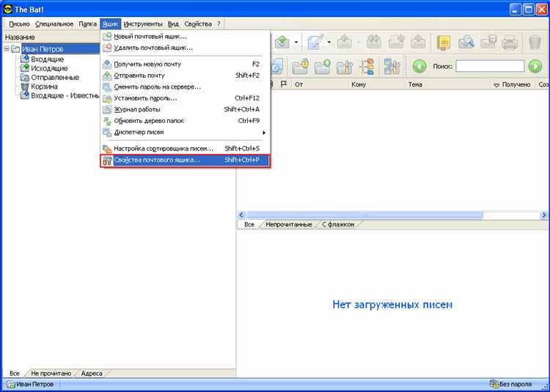This screenshot has height=392, width=550.
Task: Click the folder properties tools icon
Action: pos(345,66)
